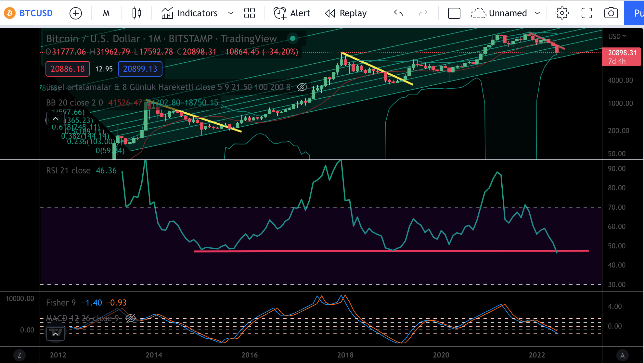
Task: Redo the last chart action
Action: pos(423,13)
